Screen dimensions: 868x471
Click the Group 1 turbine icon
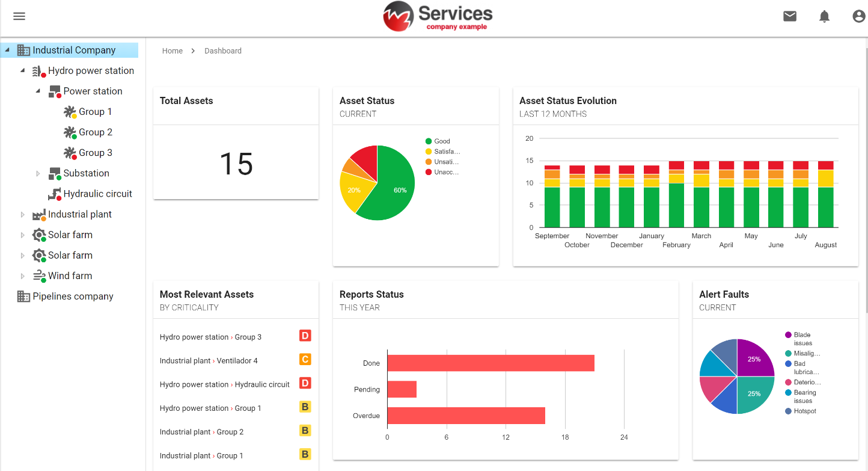click(70, 112)
